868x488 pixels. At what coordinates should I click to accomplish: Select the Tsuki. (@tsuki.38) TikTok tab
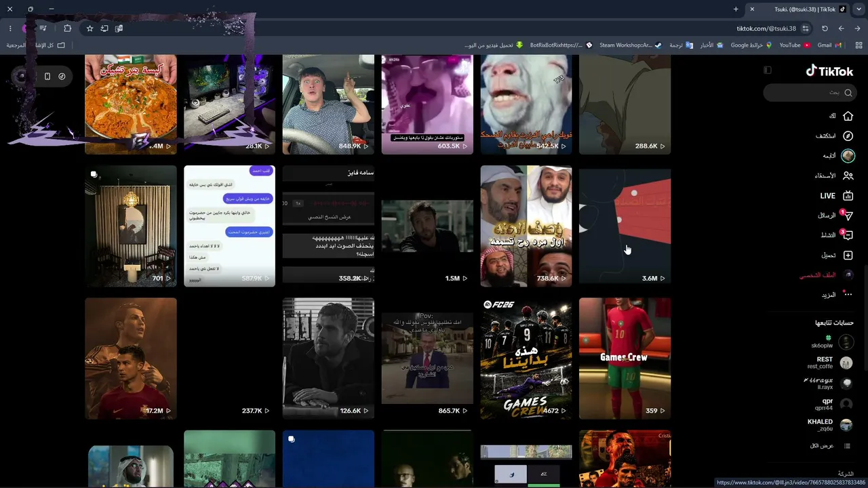(798, 9)
